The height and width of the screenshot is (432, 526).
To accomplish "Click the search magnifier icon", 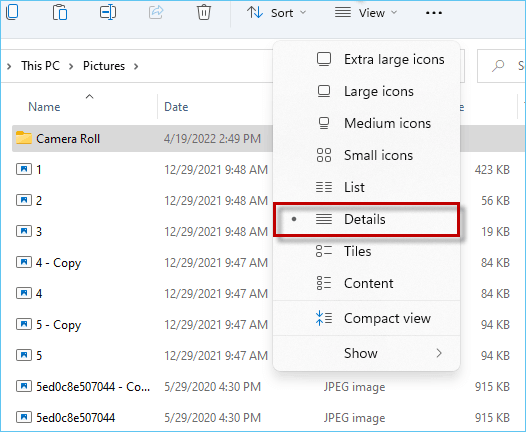I will (x=498, y=66).
